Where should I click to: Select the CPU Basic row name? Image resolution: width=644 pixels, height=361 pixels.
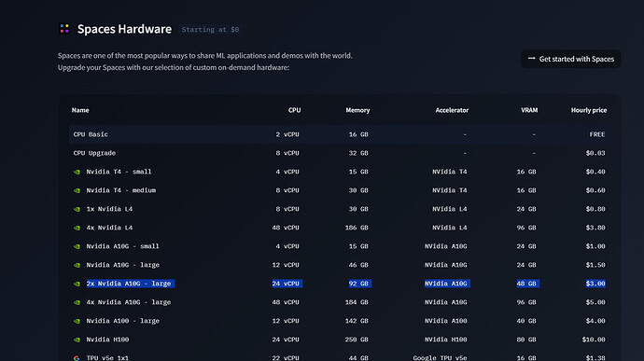(91, 134)
